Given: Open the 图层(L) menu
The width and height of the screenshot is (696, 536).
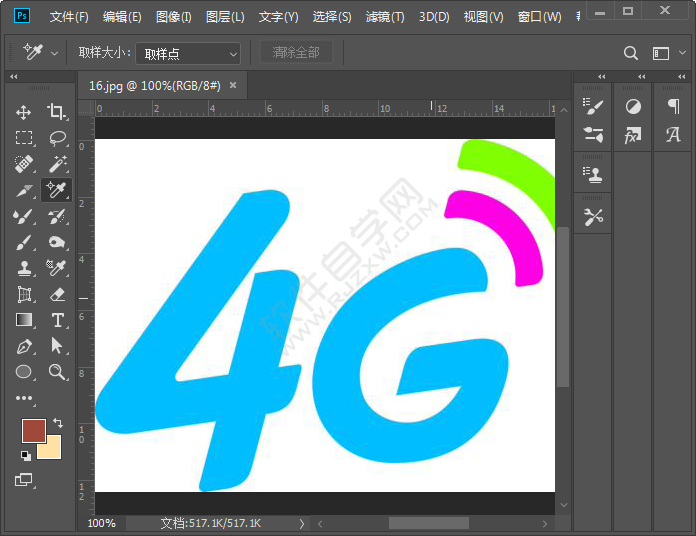Looking at the screenshot, I should pyautogui.click(x=225, y=17).
